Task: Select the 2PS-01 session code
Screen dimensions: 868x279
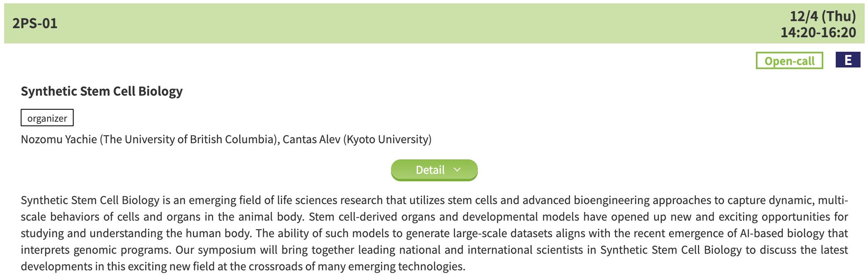Action: pyautogui.click(x=35, y=23)
